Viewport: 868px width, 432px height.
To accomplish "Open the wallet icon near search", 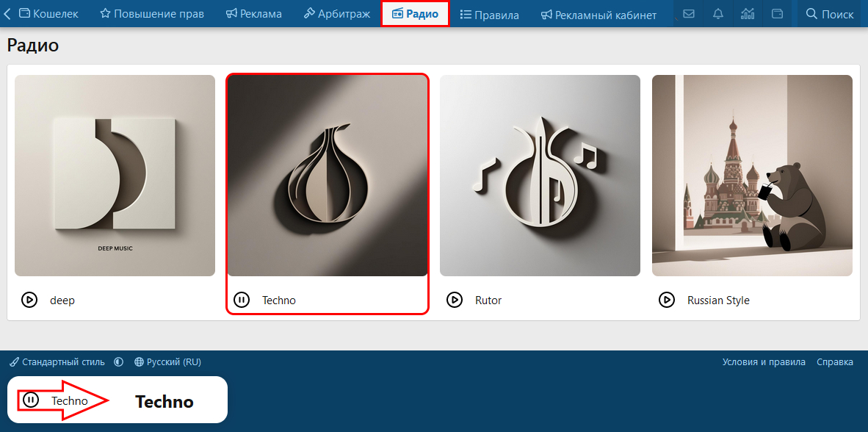I will (x=777, y=14).
